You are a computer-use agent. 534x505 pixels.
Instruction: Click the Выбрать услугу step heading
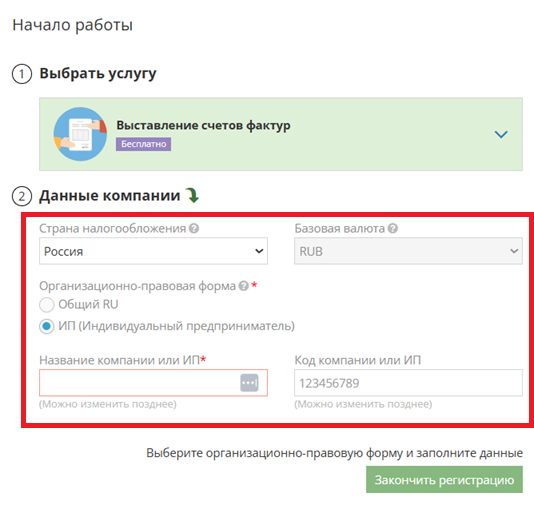pyautogui.click(x=98, y=74)
